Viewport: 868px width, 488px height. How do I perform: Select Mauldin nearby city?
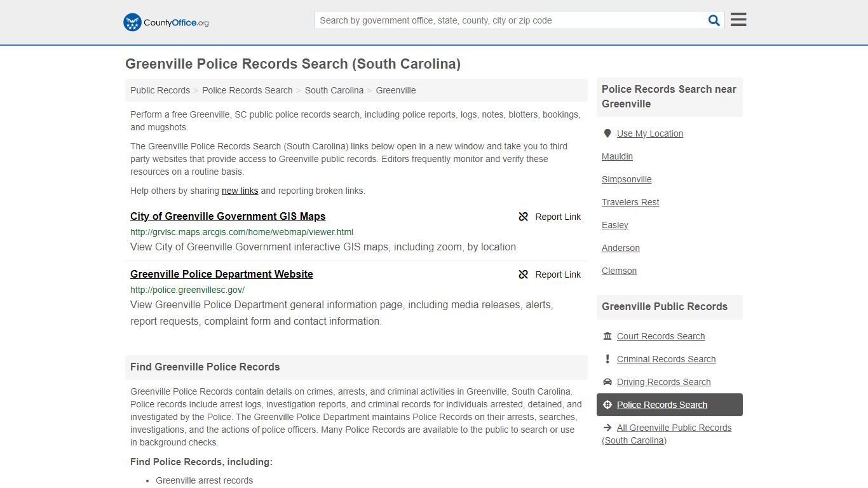pyautogui.click(x=617, y=156)
